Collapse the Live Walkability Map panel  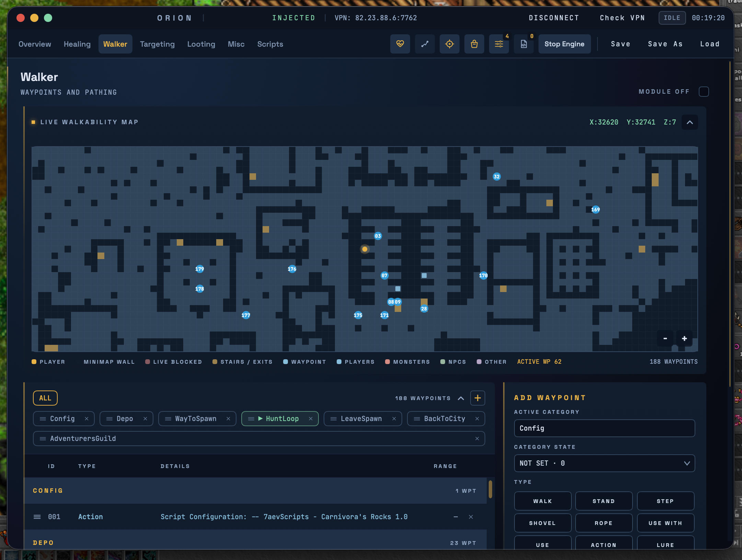[690, 122]
